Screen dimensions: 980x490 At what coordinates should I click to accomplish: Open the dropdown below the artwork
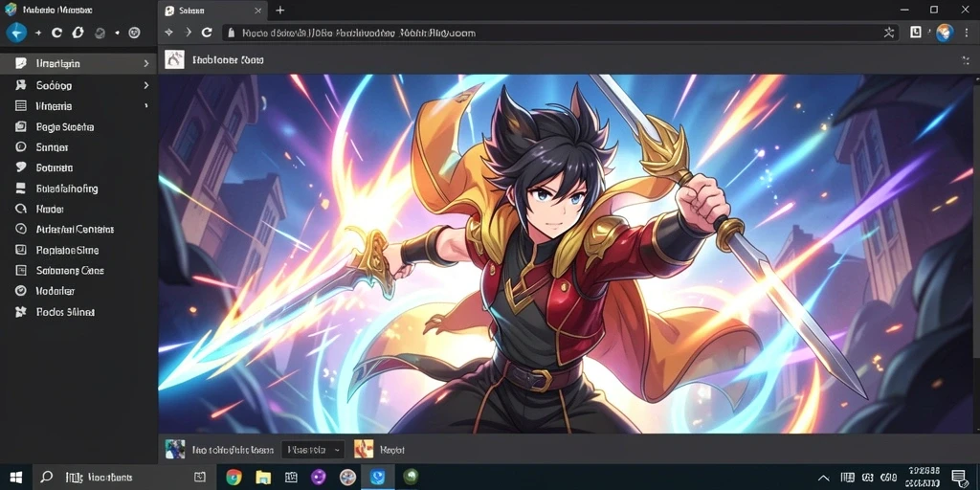pyautogui.click(x=313, y=450)
